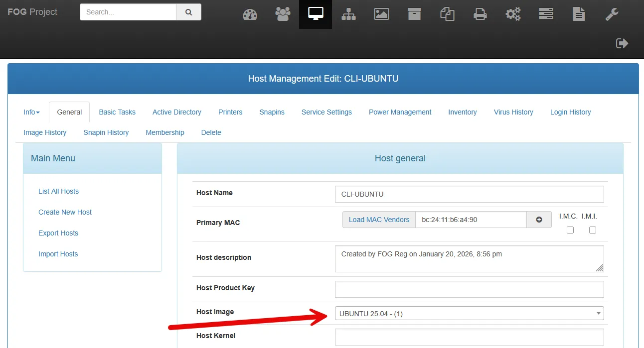644x348 pixels.
Task: Open the Dashboard gauge icon
Action: (250, 14)
